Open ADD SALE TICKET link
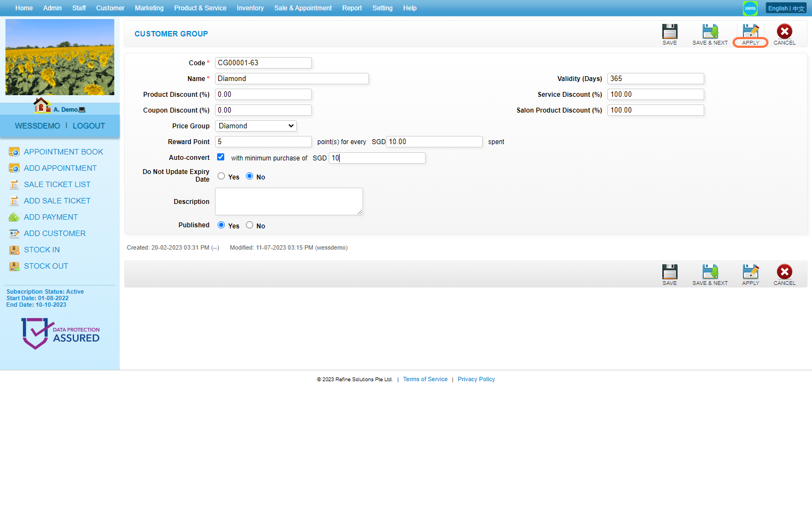 coord(57,201)
